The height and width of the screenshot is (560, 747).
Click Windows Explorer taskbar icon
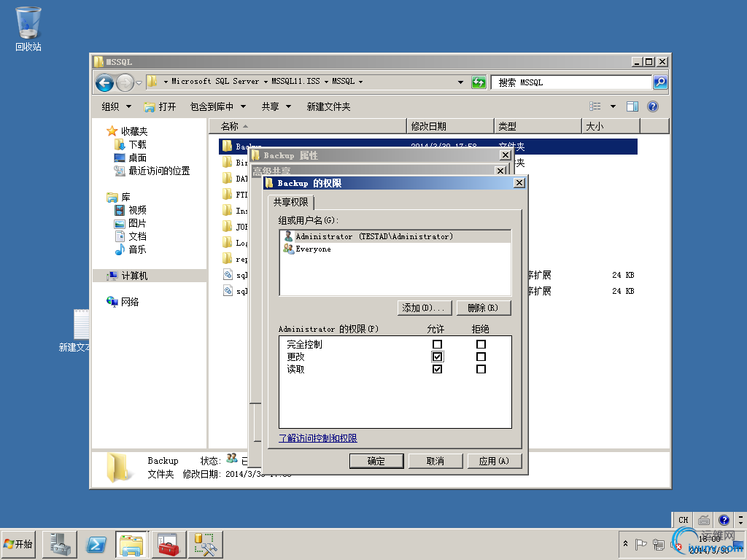pos(132,545)
